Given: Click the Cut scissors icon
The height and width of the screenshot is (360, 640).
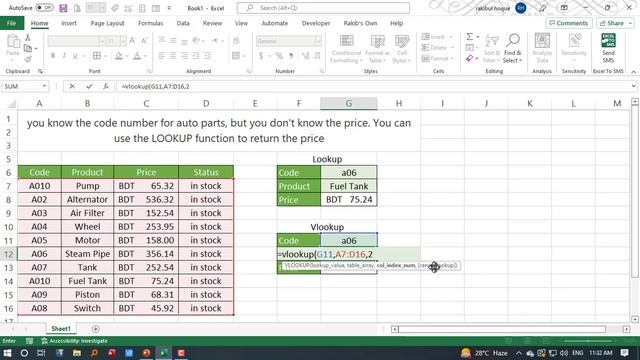Looking at the screenshot, I should (28, 37).
